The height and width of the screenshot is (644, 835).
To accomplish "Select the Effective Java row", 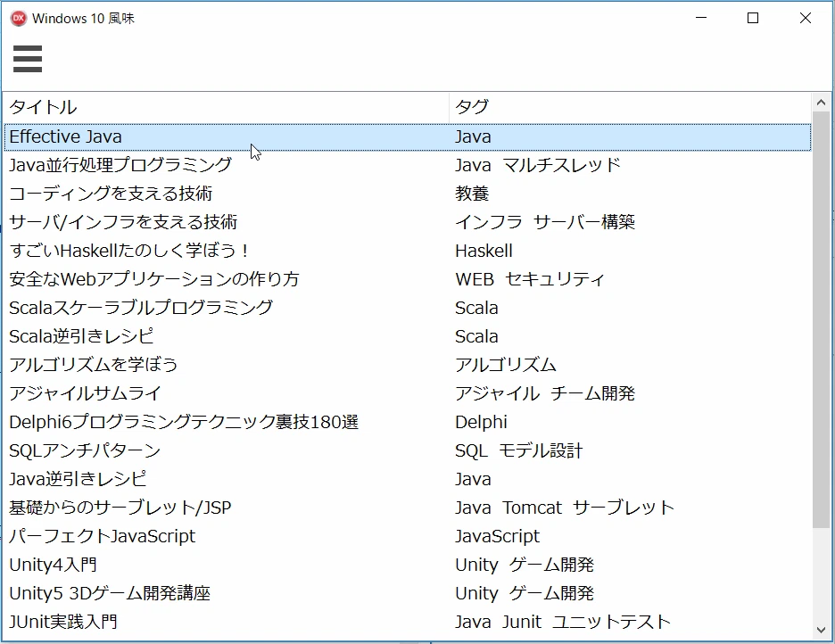I will point(408,136).
